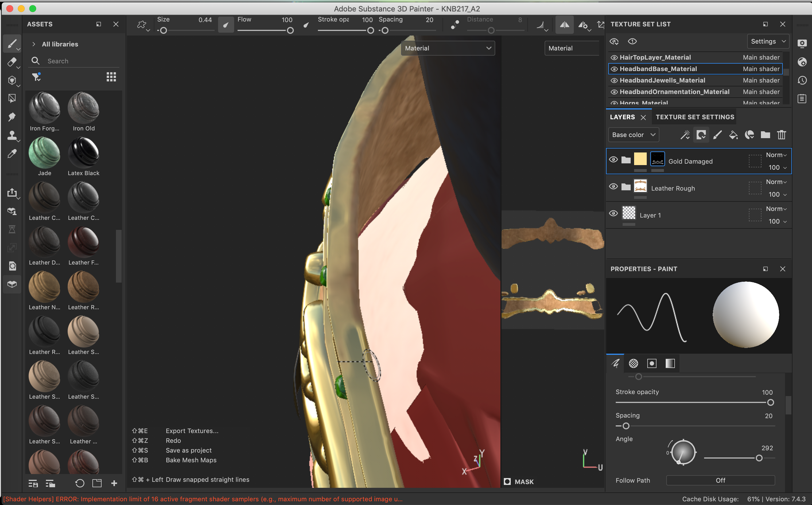Toggle visibility of HeadbandJewells_Material texture set

(x=614, y=81)
